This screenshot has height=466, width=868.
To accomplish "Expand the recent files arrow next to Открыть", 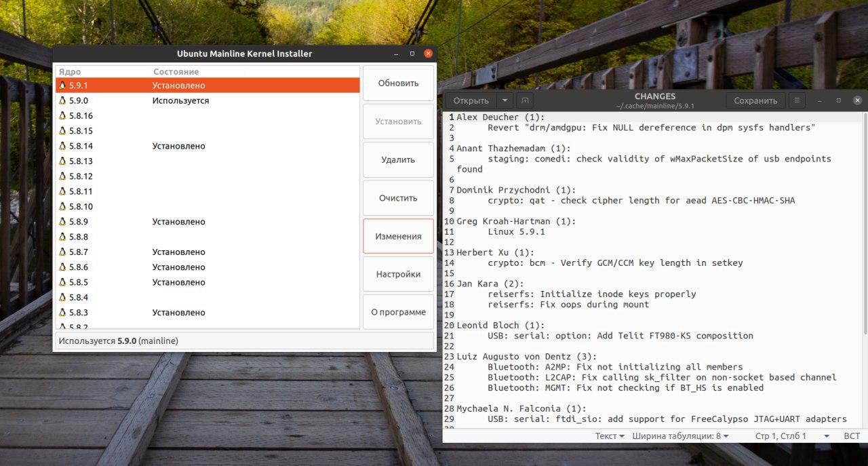I will tap(505, 100).
